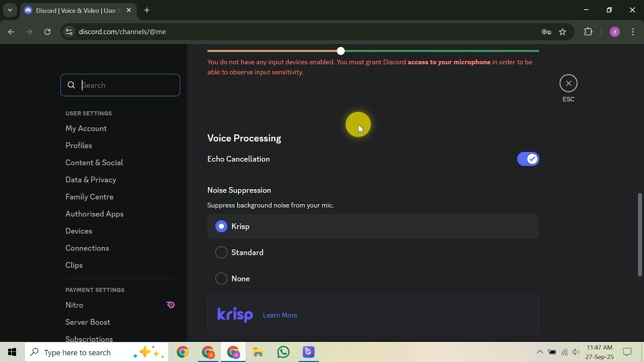This screenshot has height=362, width=644.
Task: Open Devices settings
Action: [x=79, y=231]
